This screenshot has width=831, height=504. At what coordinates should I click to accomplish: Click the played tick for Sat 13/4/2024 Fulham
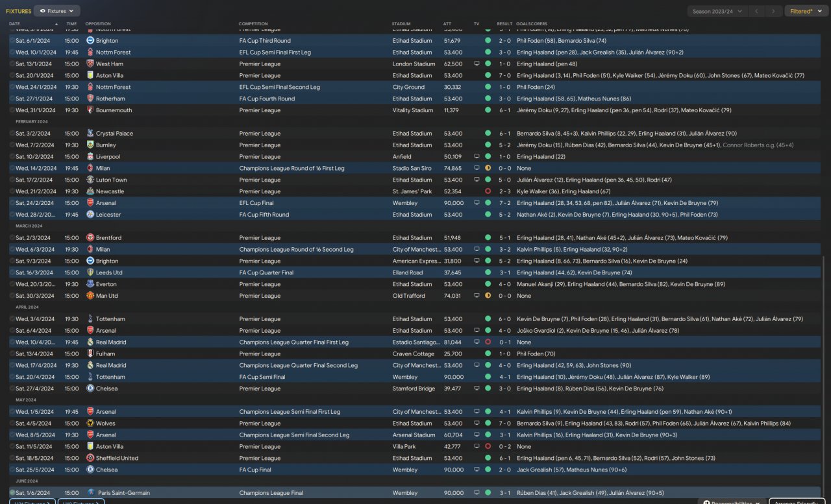[x=12, y=354]
